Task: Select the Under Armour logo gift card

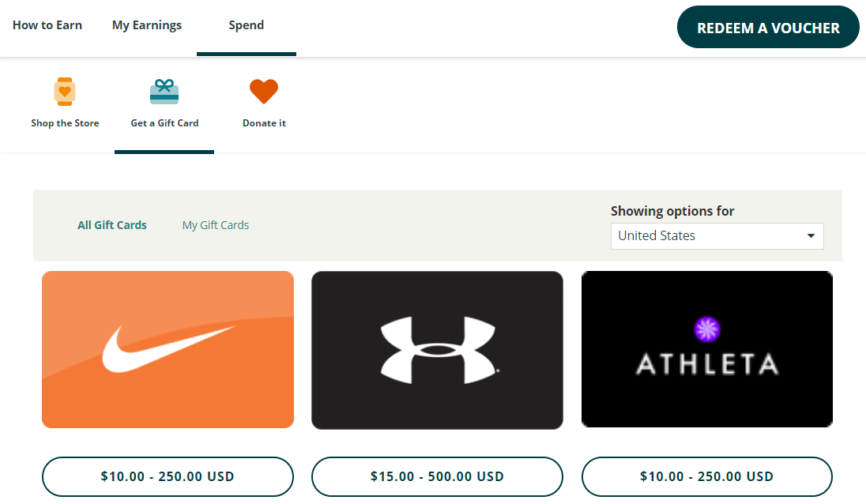Action: tap(437, 348)
